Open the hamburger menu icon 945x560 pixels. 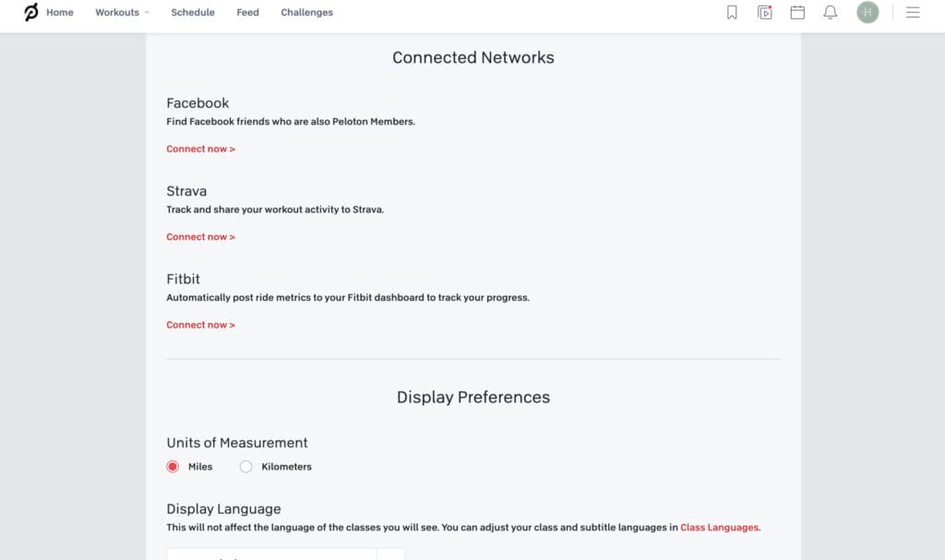(913, 12)
